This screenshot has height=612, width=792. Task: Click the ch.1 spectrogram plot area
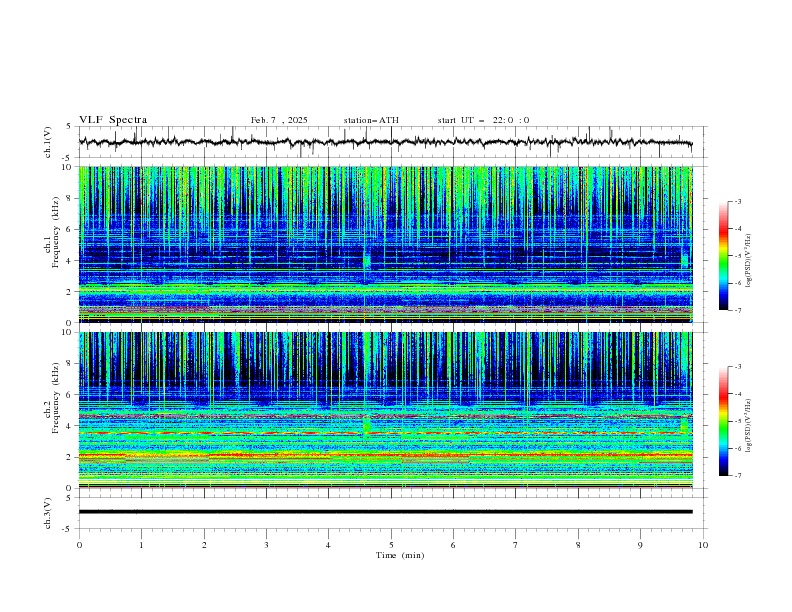[385, 244]
